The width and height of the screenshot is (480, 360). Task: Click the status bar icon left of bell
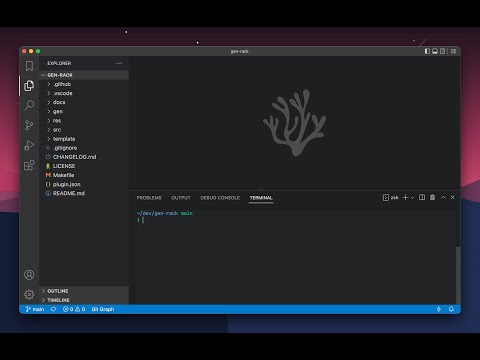click(x=439, y=309)
